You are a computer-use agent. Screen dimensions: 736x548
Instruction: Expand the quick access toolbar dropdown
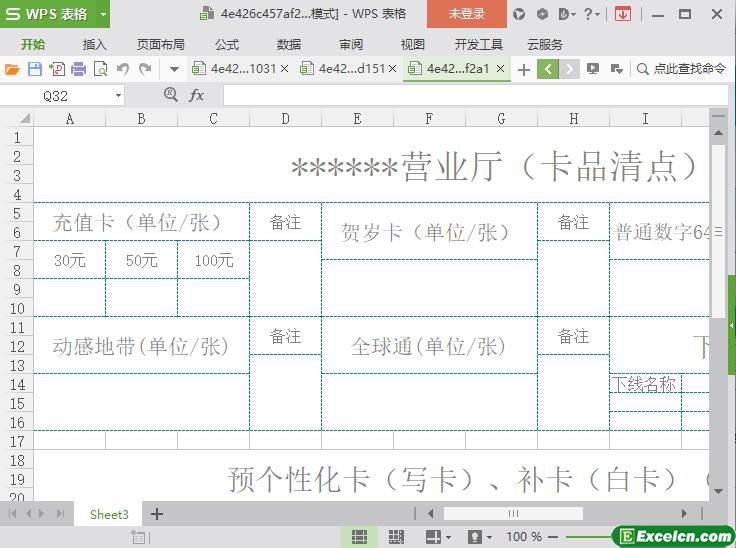(174, 69)
